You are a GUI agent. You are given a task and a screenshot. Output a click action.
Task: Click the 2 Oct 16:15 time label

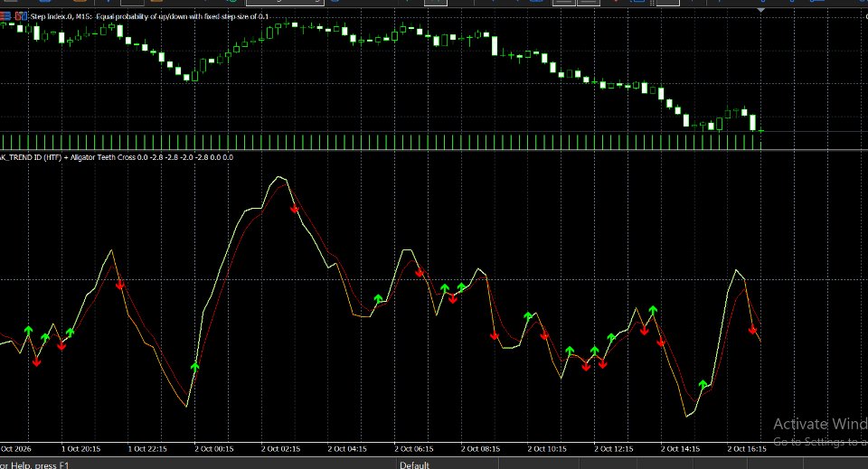747,449
